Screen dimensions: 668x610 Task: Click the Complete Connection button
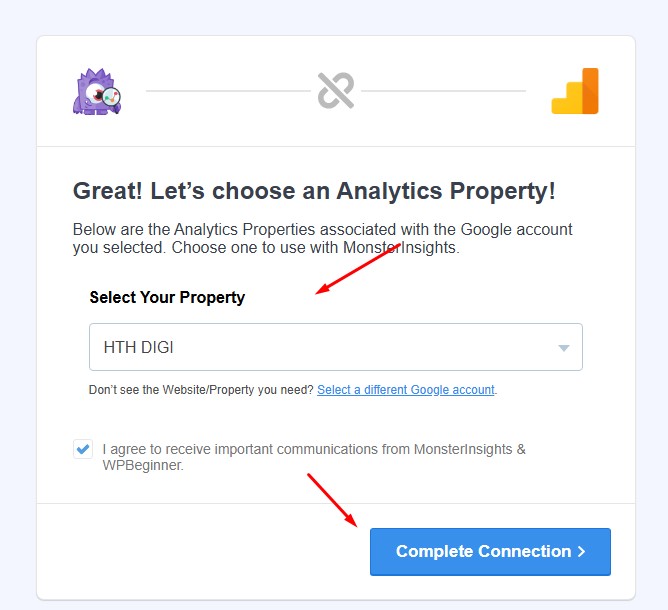pyautogui.click(x=490, y=552)
